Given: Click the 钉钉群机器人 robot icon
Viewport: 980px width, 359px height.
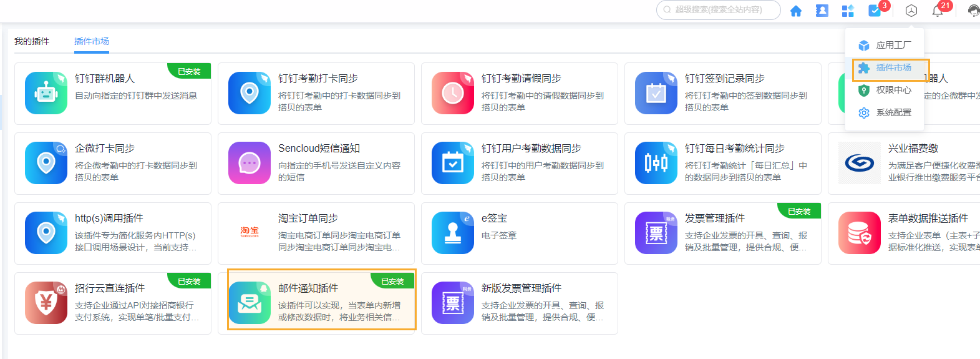Looking at the screenshot, I should 46,93.
